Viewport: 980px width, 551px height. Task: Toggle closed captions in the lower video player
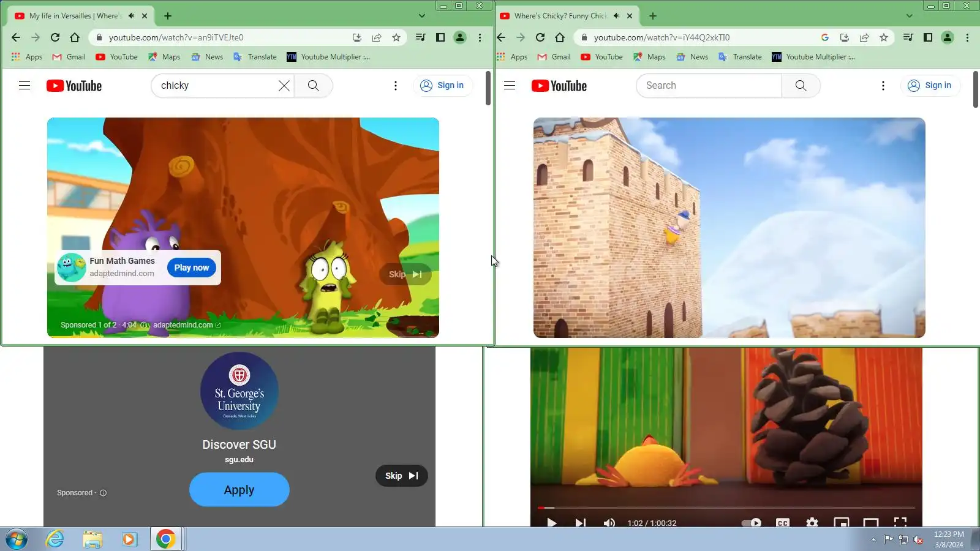(x=783, y=523)
